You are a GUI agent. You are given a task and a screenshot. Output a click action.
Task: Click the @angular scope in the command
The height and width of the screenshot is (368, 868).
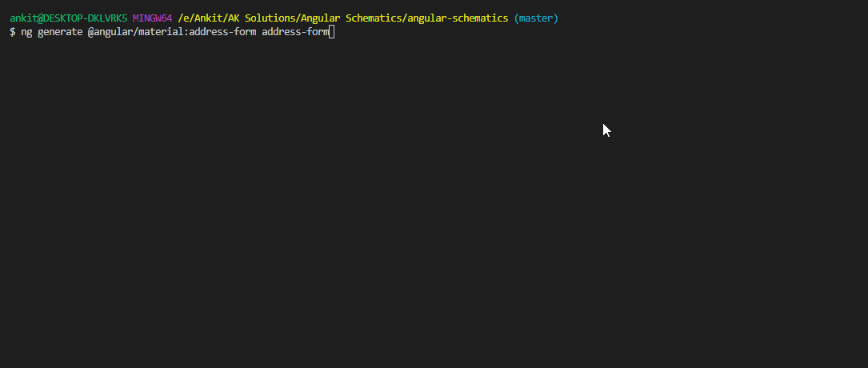pyautogui.click(x=107, y=32)
